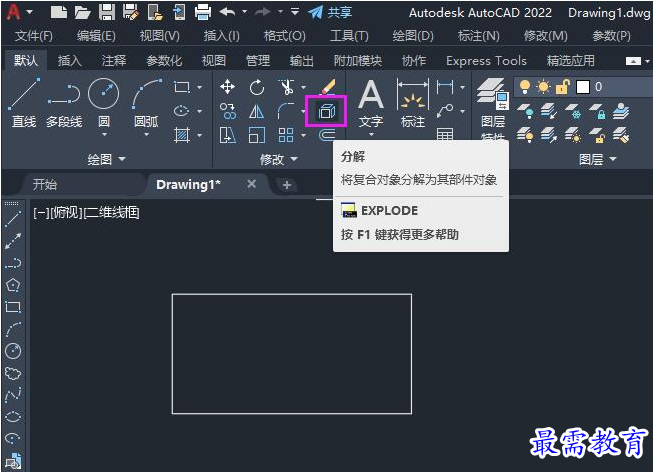Toggle layer 0 on/off light bulb

525,87
